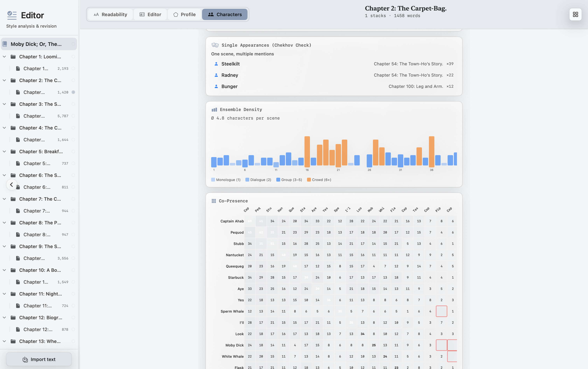588x369 pixels.
Task: Click the person icon next to Bunger
Action: 216,86
